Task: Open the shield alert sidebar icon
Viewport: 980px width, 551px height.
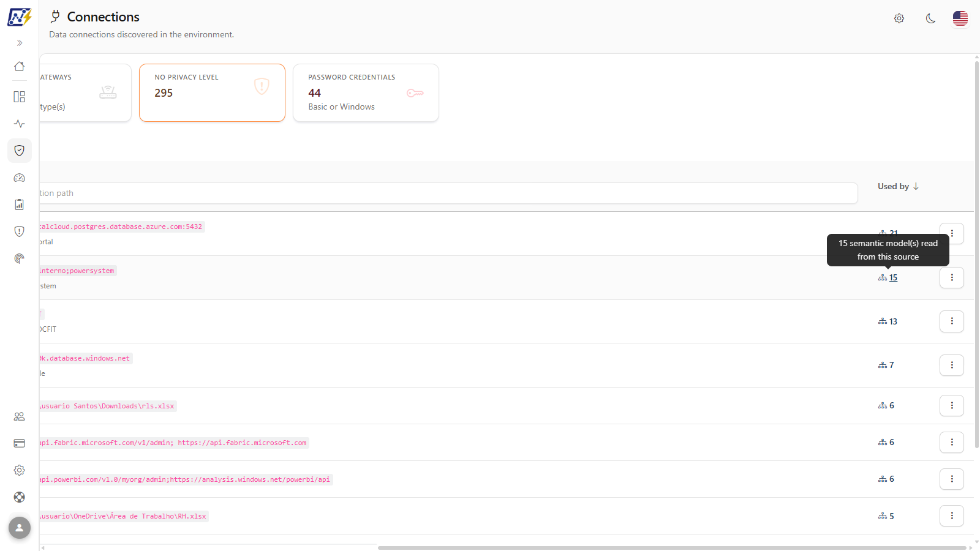Action: [x=20, y=231]
